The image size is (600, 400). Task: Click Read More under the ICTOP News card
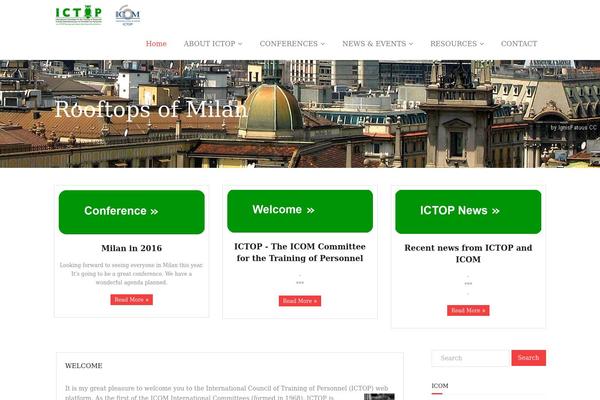(468, 310)
